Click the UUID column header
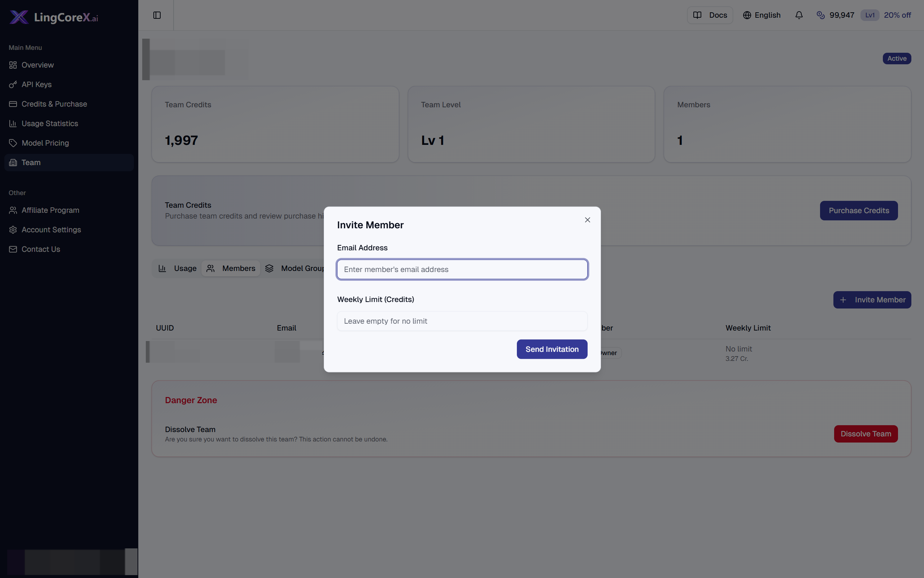Viewport: 924px width, 578px height. click(165, 328)
